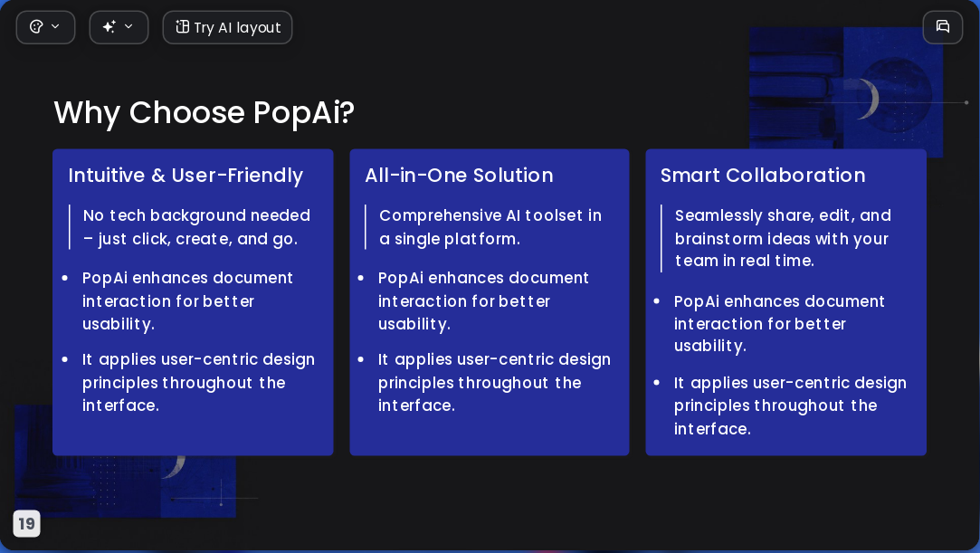This screenshot has height=553, width=980.
Task: Click the Try AI layout button
Action: tap(227, 27)
